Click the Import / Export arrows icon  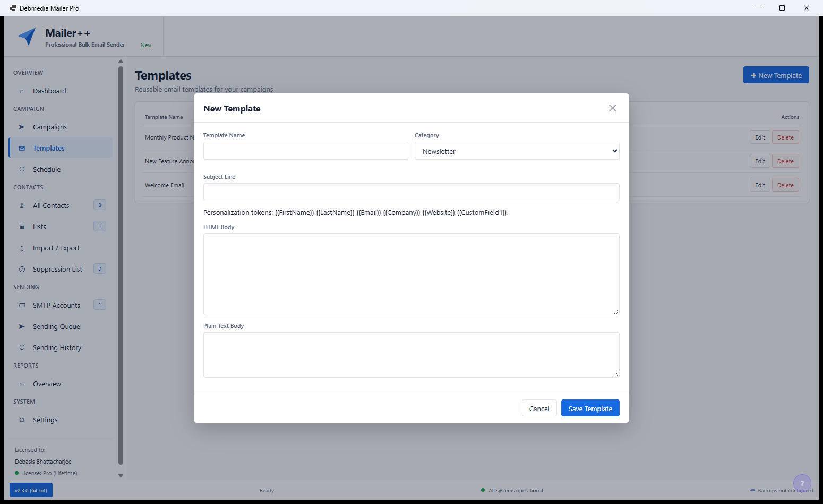(x=22, y=248)
